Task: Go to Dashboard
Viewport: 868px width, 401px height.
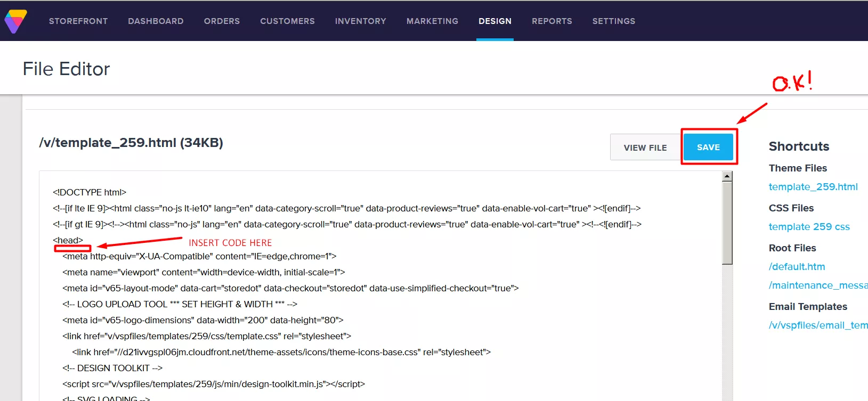Action: (x=156, y=21)
